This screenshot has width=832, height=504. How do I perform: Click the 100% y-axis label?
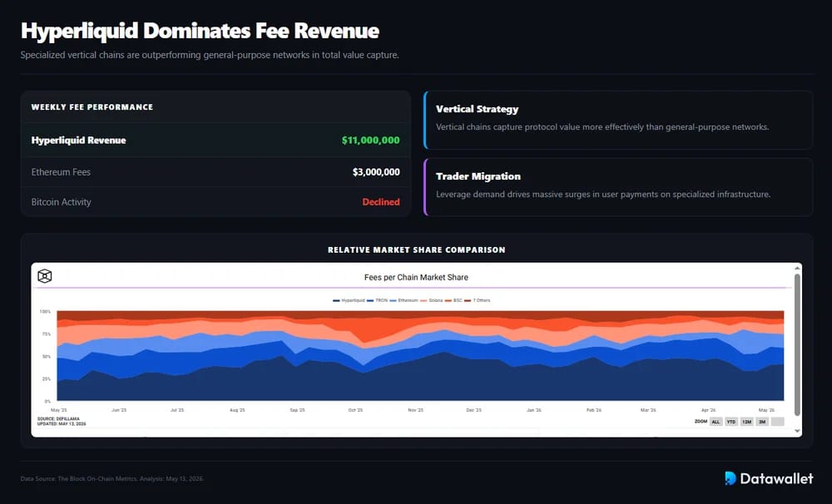tap(45, 311)
